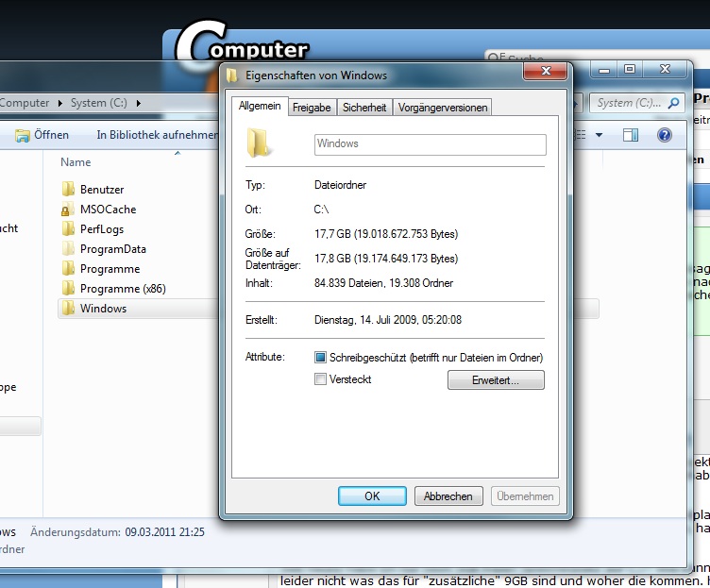Open the Vorgängerversionen tab

443,108
